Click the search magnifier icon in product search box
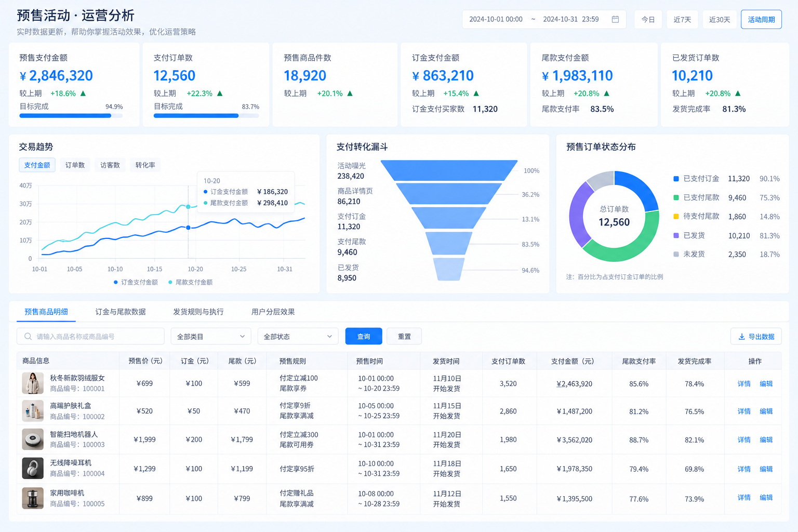798x532 pixels. coord(28,337)
